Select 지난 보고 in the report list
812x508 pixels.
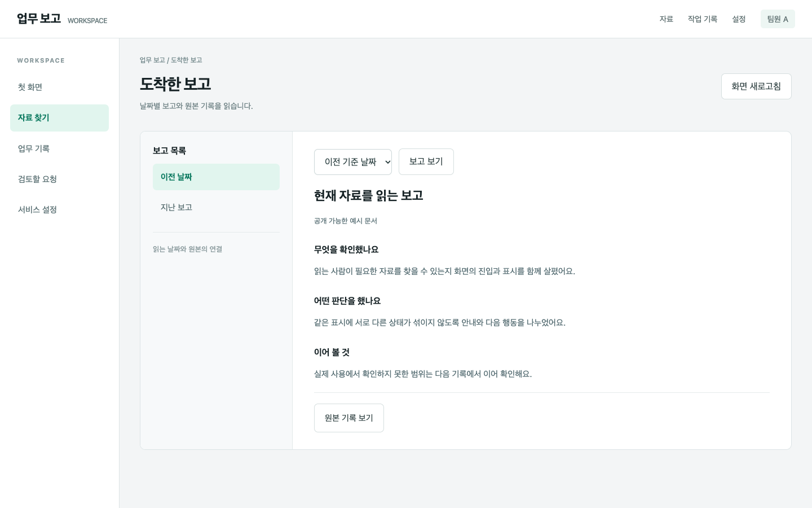click(216, 207)
